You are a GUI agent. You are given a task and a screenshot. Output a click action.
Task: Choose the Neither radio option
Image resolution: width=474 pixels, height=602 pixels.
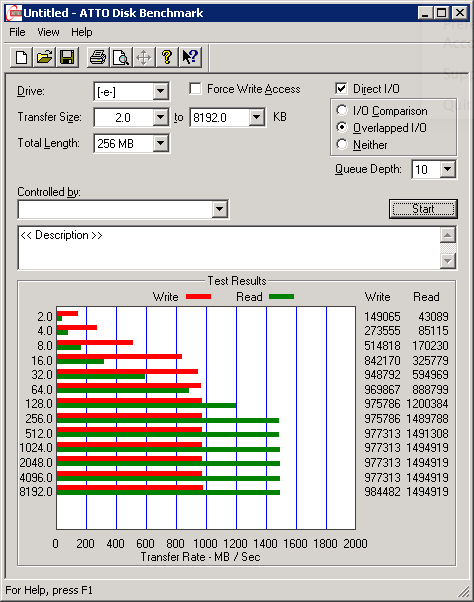click(342, 144)
